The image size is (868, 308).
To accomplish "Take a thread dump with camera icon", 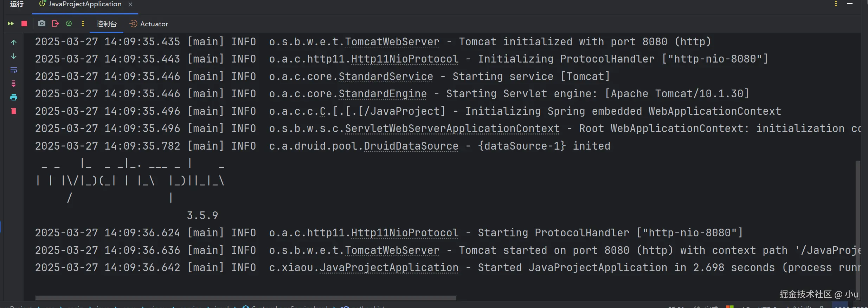I will pyautogui.click(x=42, y=24).
